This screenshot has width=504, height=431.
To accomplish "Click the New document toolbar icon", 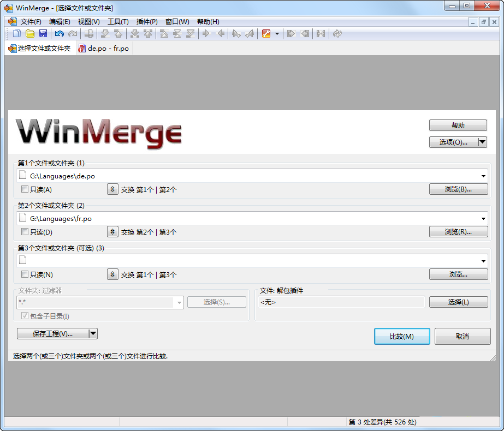I will pos(17,34).
